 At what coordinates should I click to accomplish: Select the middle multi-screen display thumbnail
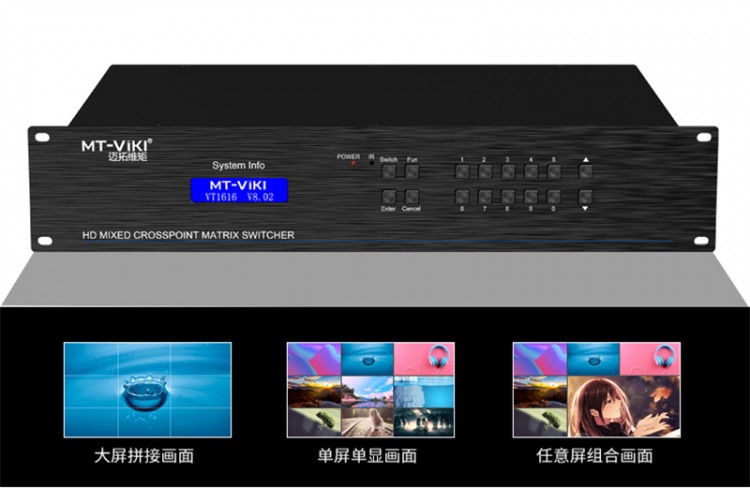click(x=371, y=389)
